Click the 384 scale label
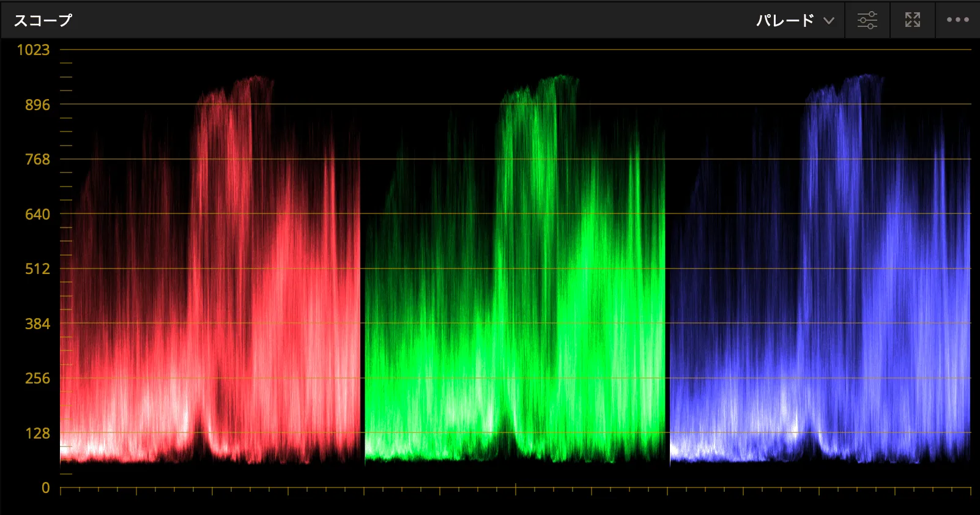This screenshot has height=515, width=980. tap(37, 324)
